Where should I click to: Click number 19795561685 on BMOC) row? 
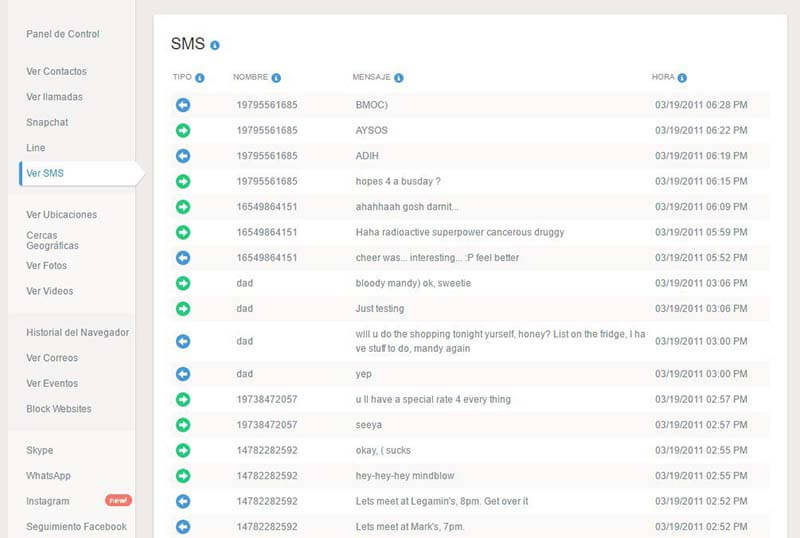coord(267,105)
